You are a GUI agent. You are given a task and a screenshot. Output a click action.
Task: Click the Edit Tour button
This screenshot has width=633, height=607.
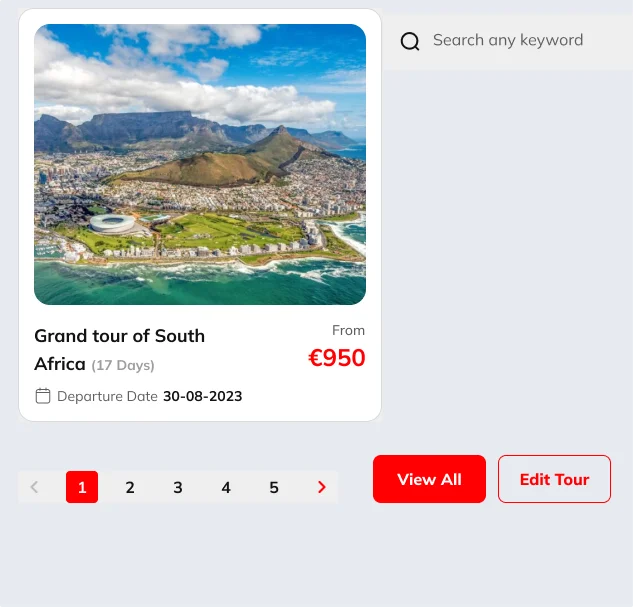(554, 479)
